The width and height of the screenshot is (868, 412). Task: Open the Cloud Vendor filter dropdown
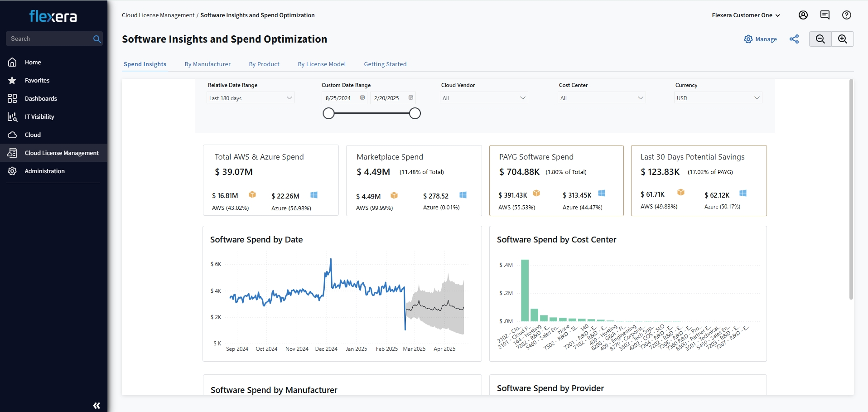pyautogui.click(x=483, y=97)
